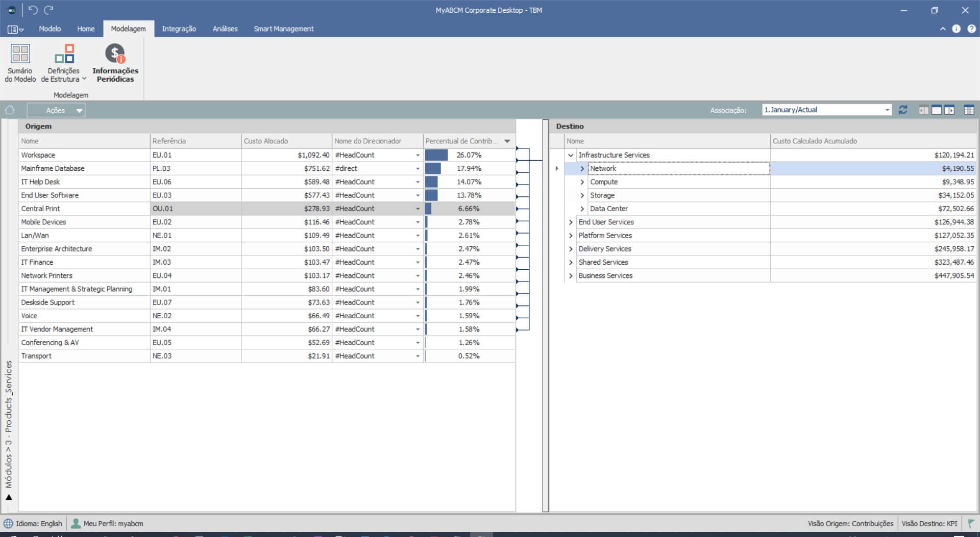Open the Associação period dropdown

pos(887,110)
